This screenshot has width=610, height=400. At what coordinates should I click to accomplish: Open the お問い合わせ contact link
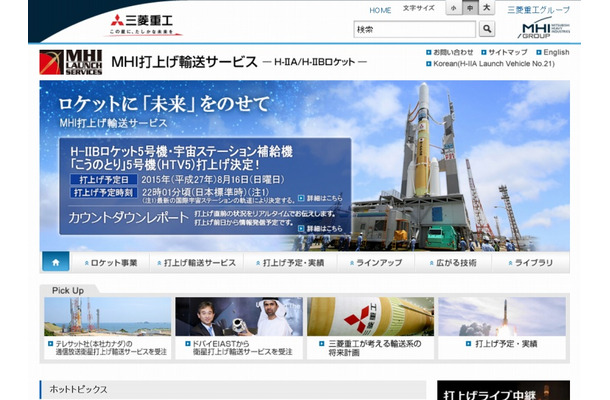(x=450, y=52)
